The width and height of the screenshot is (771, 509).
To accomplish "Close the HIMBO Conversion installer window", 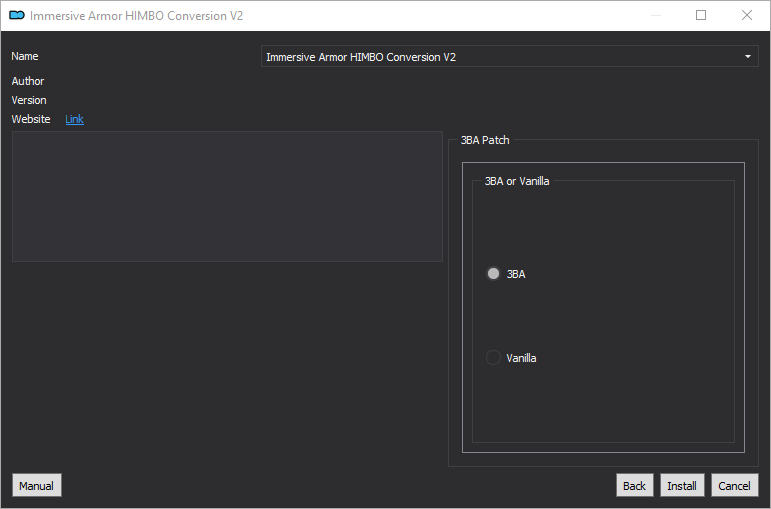I will click(747, 16).
